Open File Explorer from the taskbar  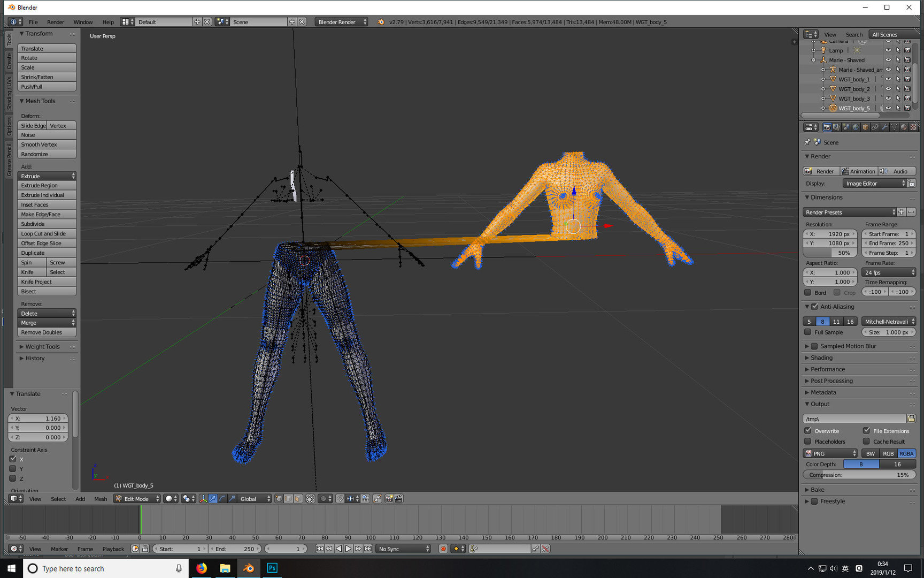pyautogui.click(x=225, y=568)
